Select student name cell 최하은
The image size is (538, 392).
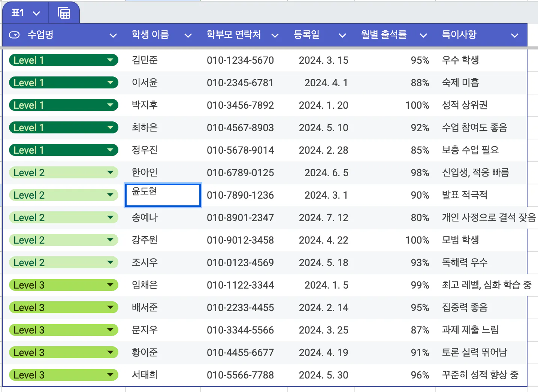pyautogui.click(x=163, y=127)
